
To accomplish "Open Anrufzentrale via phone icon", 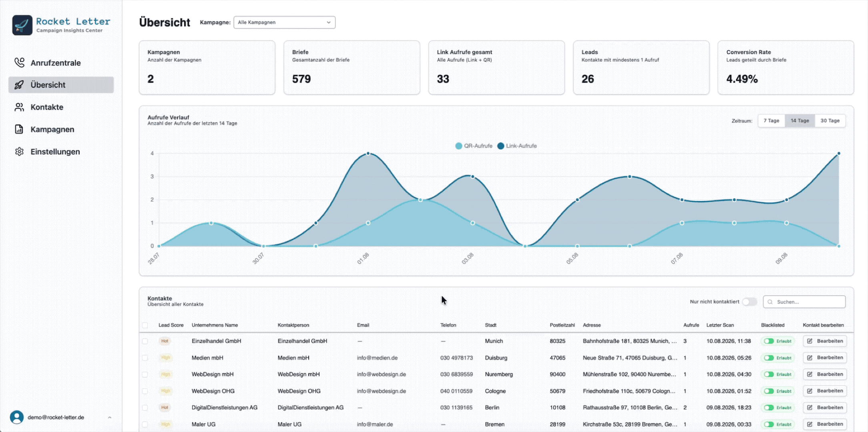I will (x=19, y=62).
